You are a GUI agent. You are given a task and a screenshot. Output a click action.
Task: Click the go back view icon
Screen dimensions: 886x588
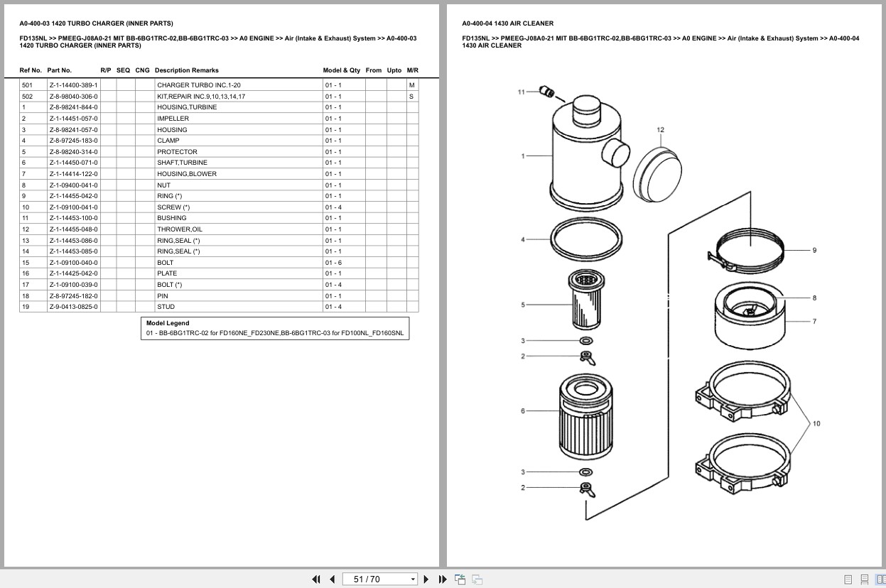[x=460, y=579]
